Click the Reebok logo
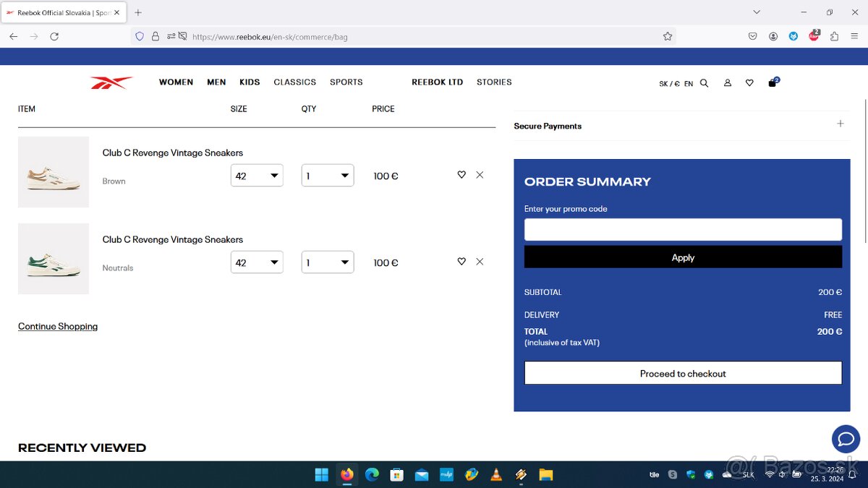Image resolution: width=868 pixels, height=488 pixels. pos(111,83)
